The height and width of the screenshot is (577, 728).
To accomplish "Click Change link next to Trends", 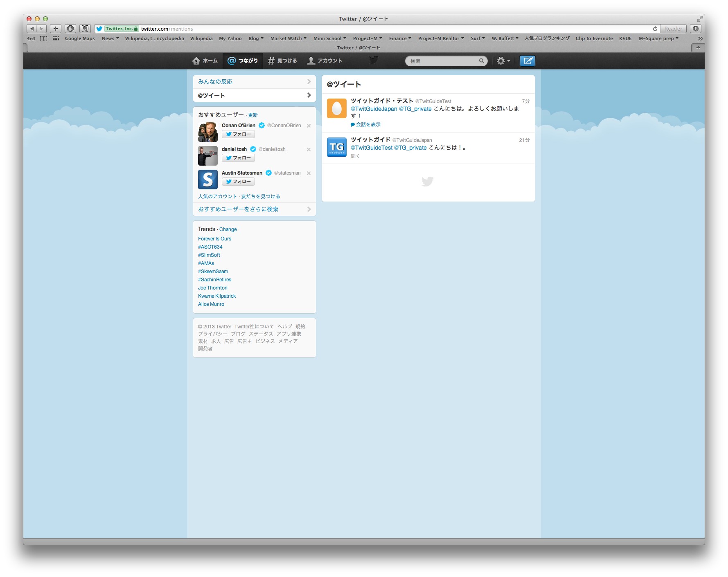I will pos(228,229).
